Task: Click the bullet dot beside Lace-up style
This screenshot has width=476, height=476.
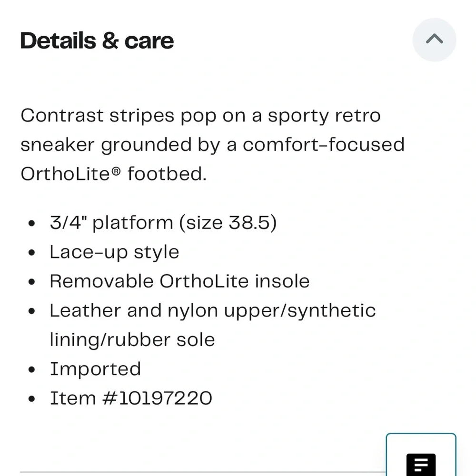Action: pyautogui.click(x=32, y=253)
